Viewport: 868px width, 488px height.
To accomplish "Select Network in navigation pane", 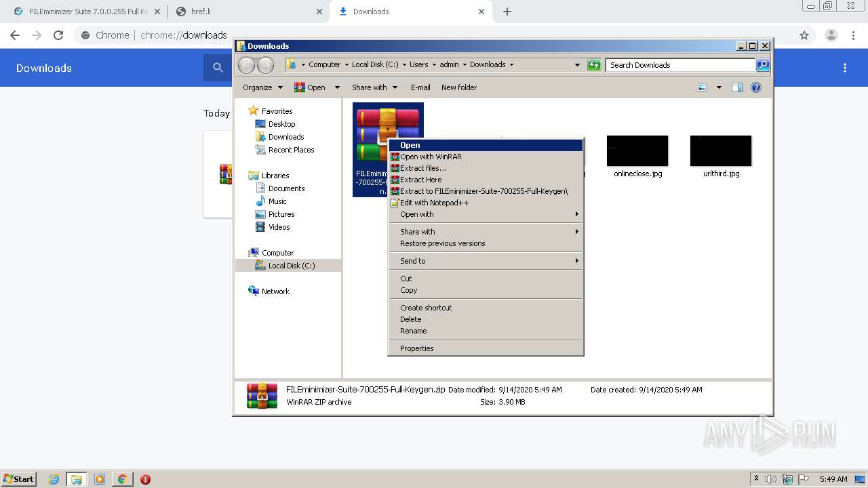I will (275, 291).
